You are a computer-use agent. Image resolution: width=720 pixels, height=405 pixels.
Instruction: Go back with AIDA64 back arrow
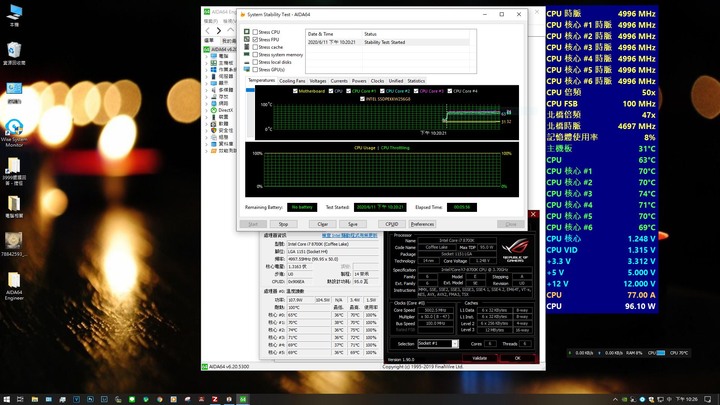[208, 30]
